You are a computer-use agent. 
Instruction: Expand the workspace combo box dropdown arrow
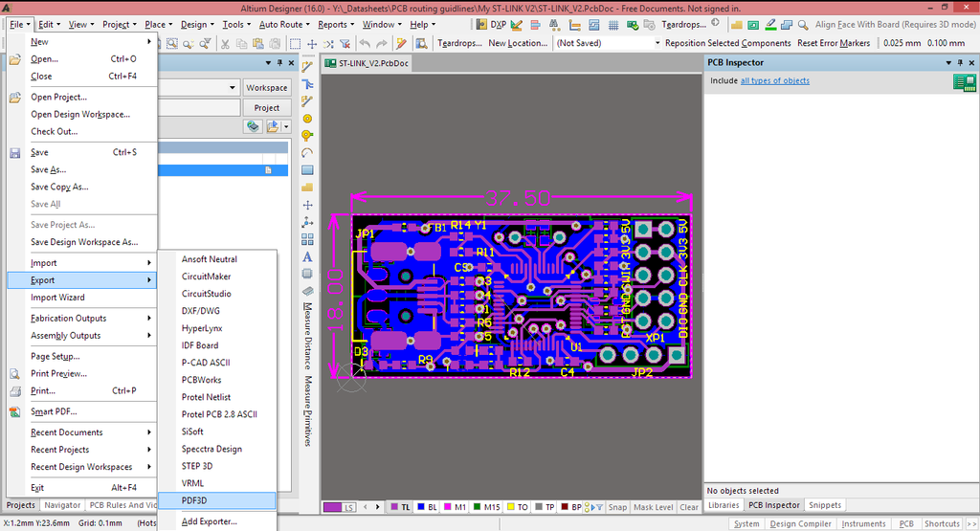pos(233,88)
